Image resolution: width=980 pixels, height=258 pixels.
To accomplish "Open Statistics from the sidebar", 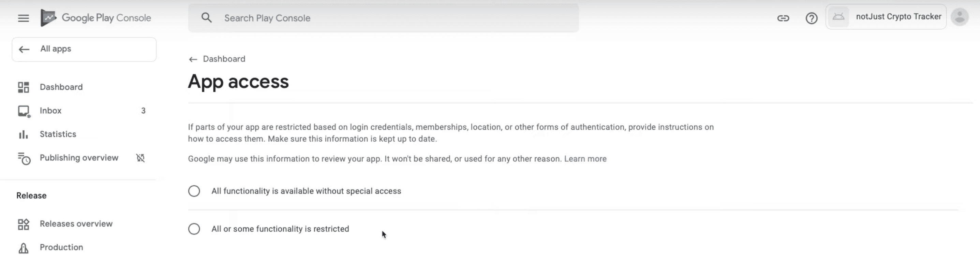I will 58,134.
